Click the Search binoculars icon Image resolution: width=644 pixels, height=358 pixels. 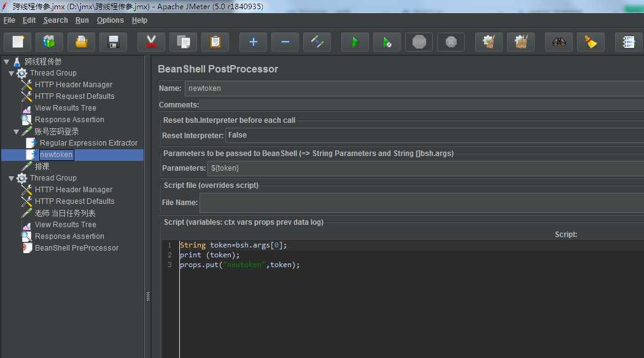[559, 42]
